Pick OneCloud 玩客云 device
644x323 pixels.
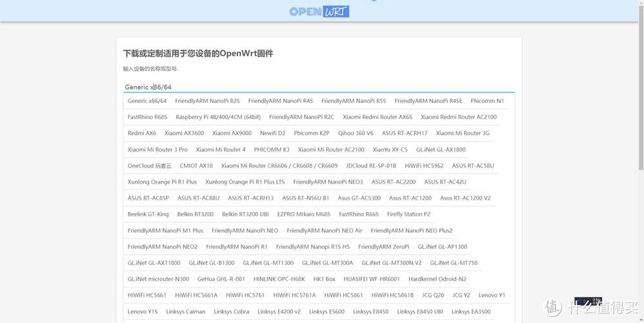click(150, 165)
